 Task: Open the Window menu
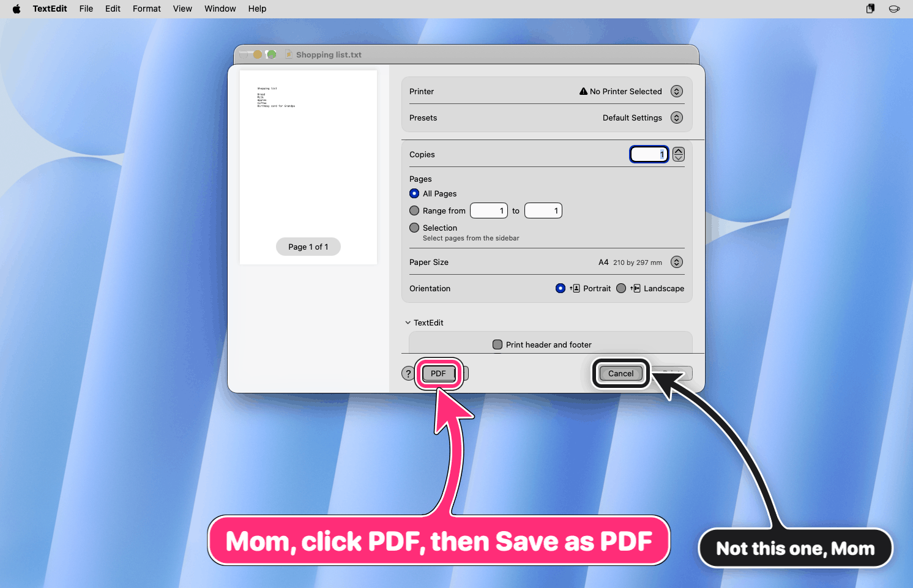[220, 9]
